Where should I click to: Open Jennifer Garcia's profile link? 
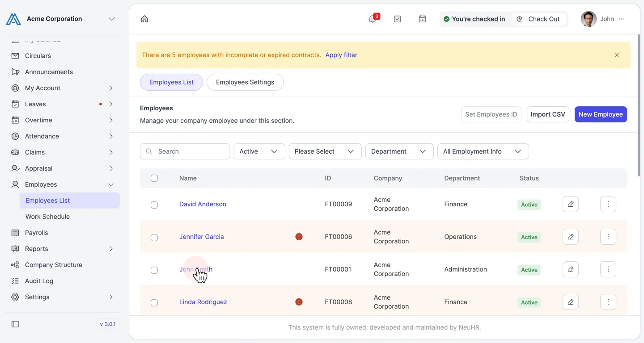tap(202, 237)
